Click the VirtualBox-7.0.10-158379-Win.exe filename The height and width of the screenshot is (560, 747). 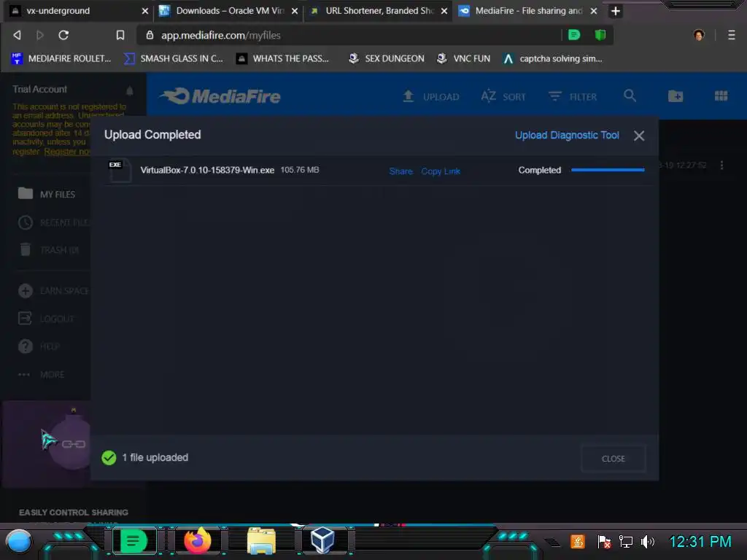207,170
